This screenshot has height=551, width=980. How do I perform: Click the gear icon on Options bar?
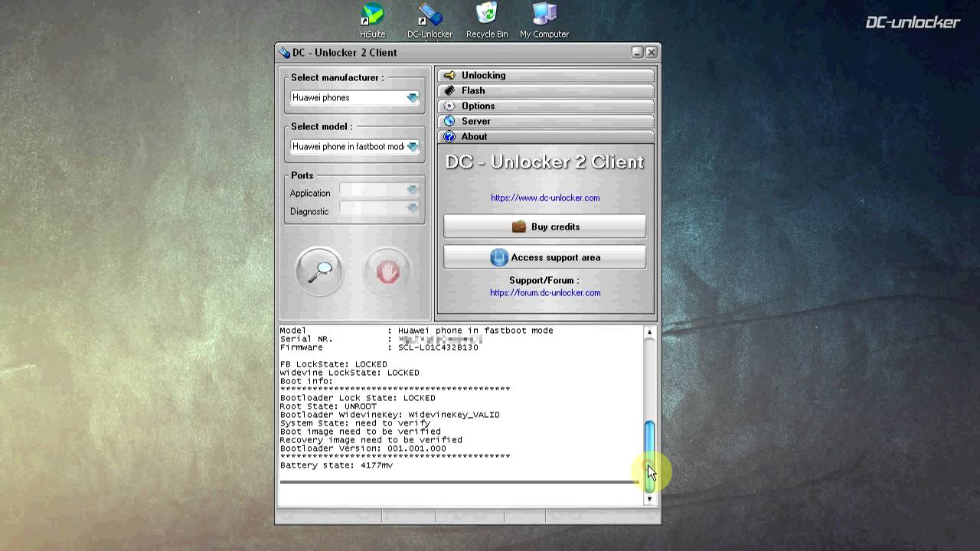449,106
